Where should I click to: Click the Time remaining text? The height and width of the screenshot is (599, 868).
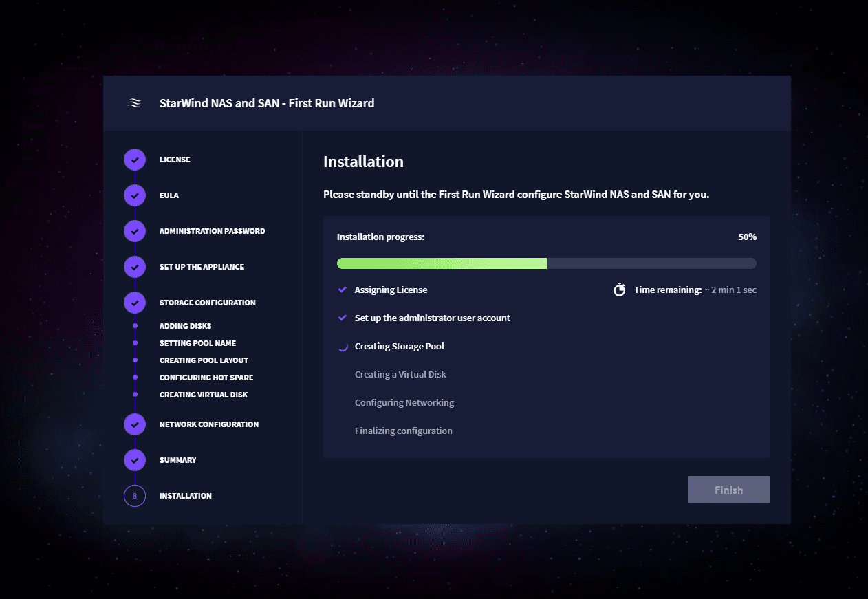[x=695, y=290]
